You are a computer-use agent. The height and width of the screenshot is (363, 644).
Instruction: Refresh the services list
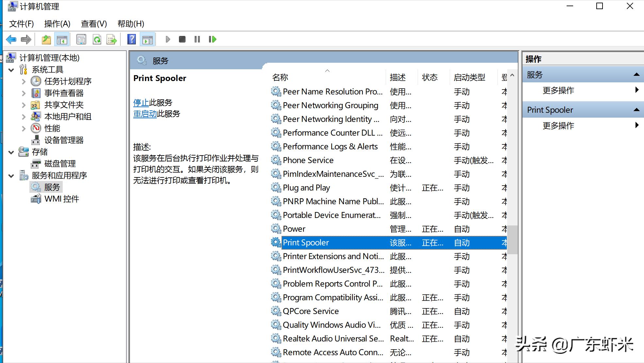pyautogui.click(x=97, y=39)
